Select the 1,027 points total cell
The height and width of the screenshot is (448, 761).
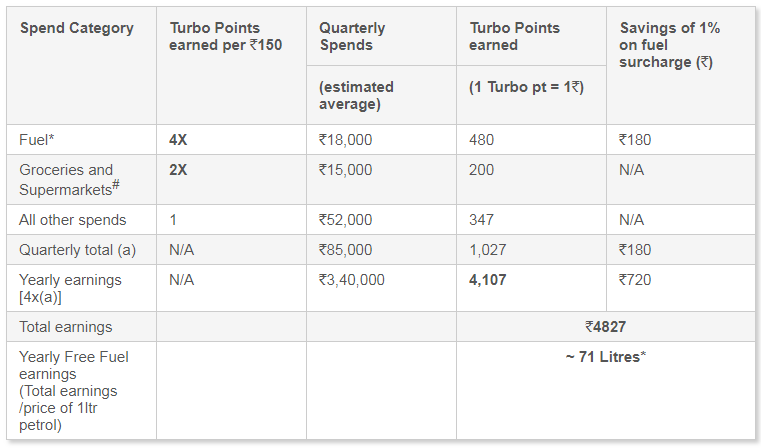(x=488, y=250)
